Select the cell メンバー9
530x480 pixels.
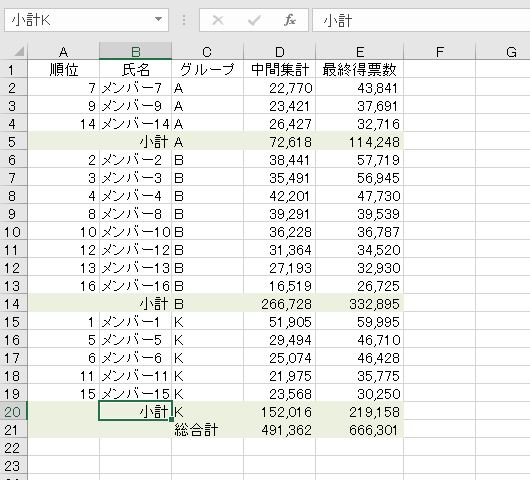(136, 106)
